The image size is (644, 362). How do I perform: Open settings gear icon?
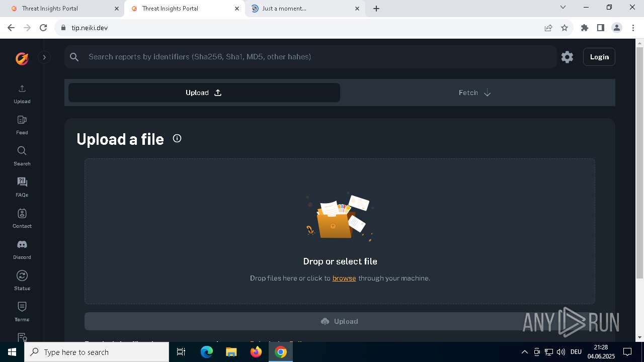click(567, 57)
